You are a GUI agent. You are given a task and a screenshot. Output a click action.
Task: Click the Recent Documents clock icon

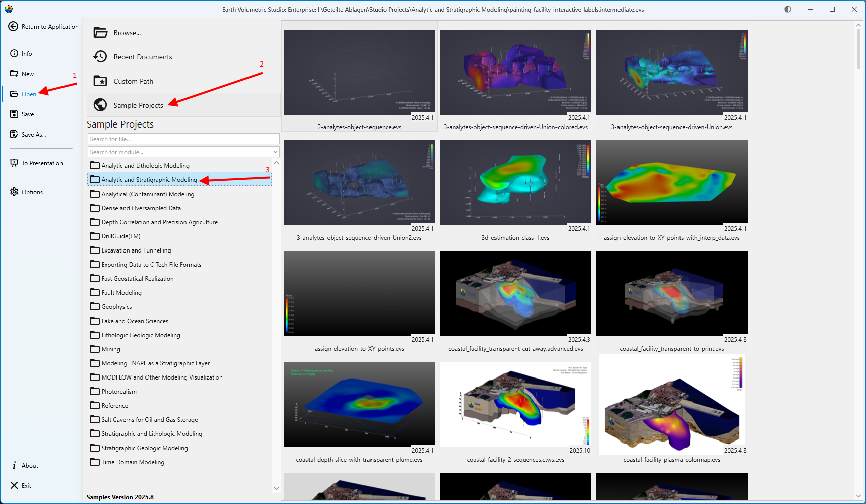click(100, 57)
